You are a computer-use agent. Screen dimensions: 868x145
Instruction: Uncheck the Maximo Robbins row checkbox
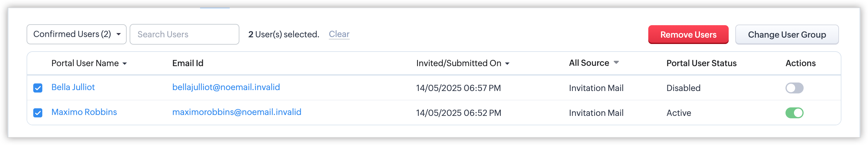[x=38, y=113]
